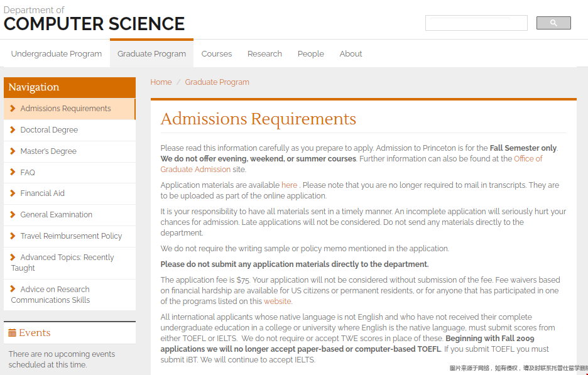Screen dimensions: 588x375
Task: Click the chevron icon beside General Examination
Action: pyautogui.click(x=13, y=215)
